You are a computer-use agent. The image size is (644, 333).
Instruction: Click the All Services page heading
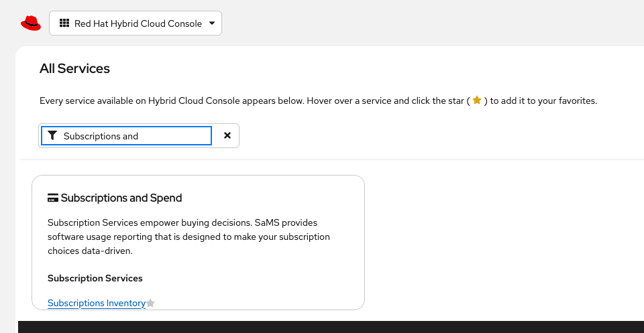[x=74, y=68]
